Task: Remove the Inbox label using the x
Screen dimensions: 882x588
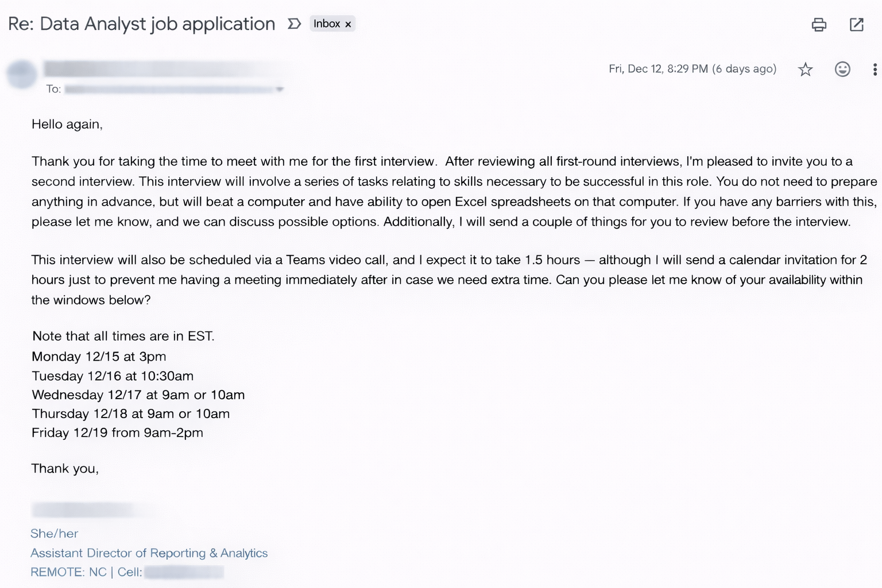Action: coord(348,24)
